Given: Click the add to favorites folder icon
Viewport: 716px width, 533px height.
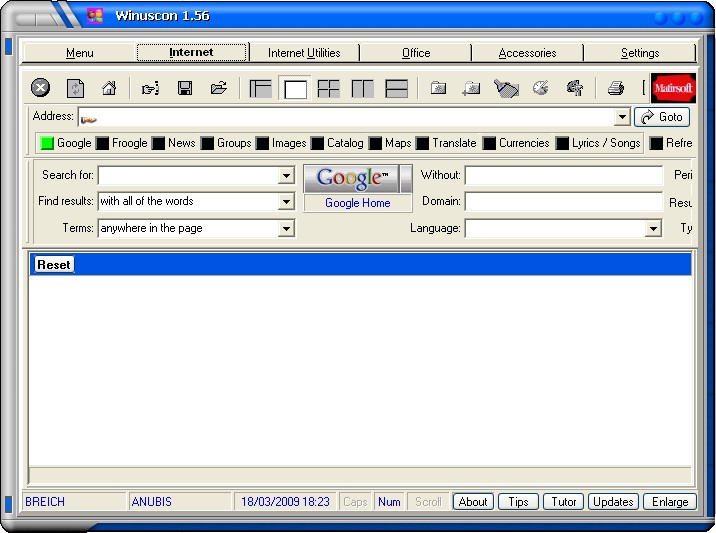Looking at the screenshot, I should [472, 88].
